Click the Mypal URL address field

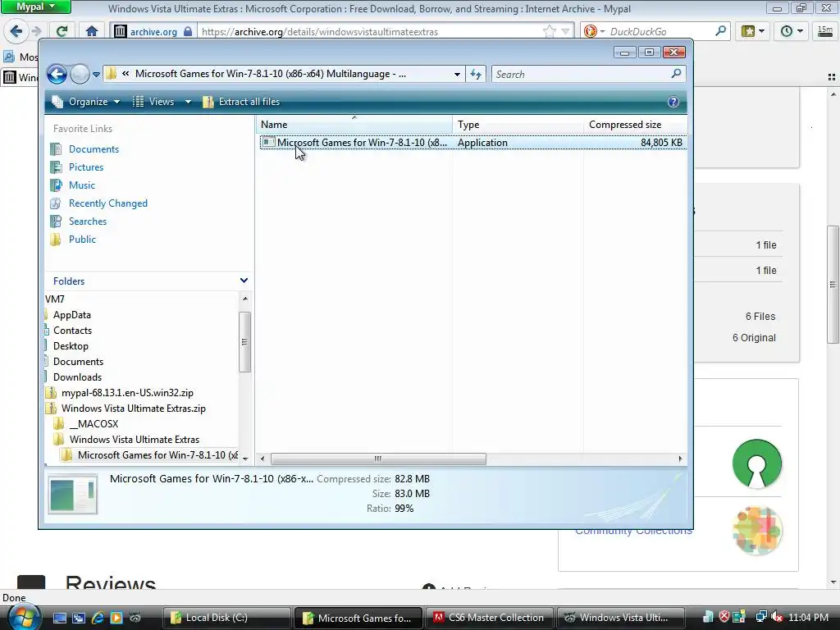[370, 32]
